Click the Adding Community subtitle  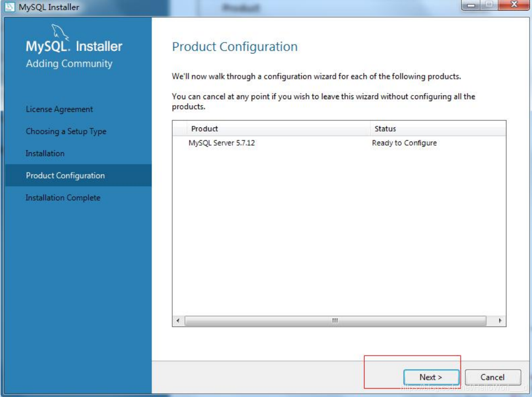(69, 64)
